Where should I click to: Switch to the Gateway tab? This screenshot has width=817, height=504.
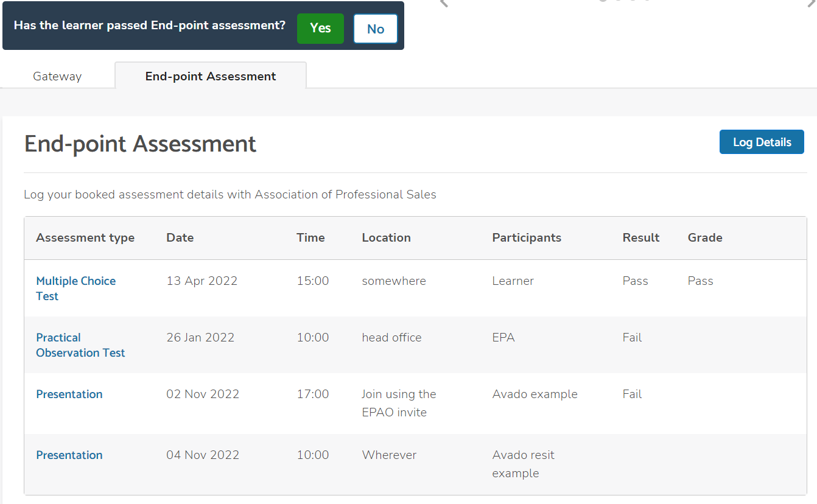click(x=57, y=76)
